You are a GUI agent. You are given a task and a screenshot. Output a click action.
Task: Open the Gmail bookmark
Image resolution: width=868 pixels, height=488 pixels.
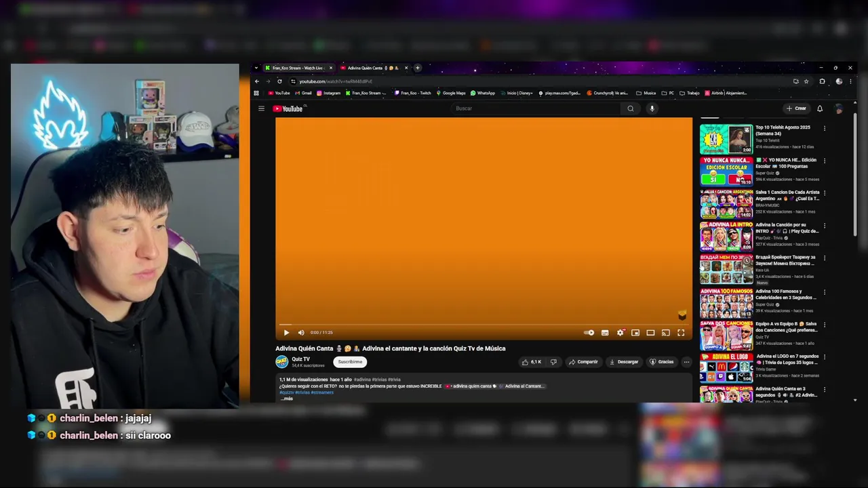304,93
